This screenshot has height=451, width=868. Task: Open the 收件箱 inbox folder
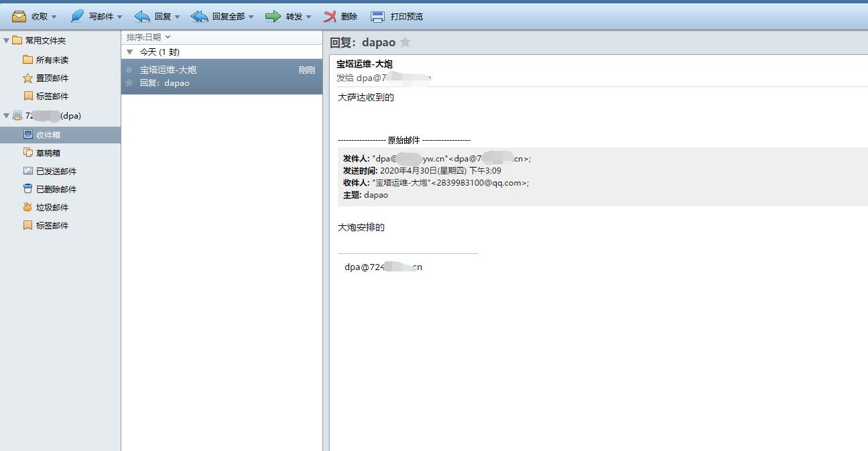[60, 135]
